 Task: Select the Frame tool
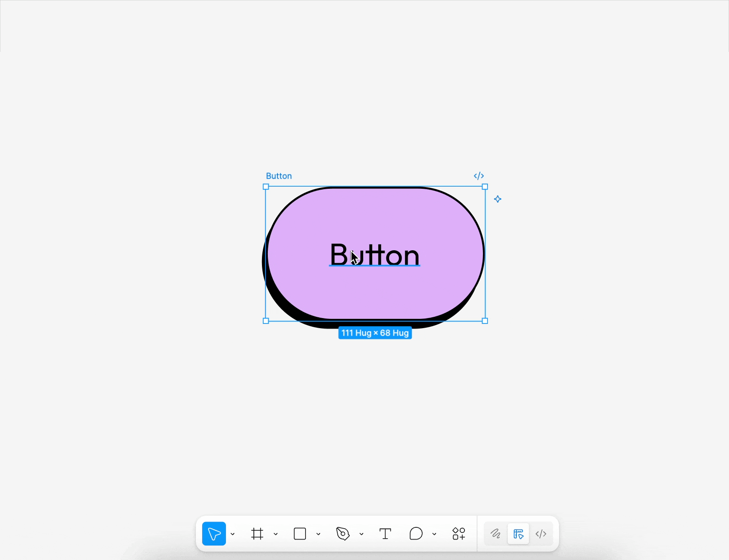[257, 534]
